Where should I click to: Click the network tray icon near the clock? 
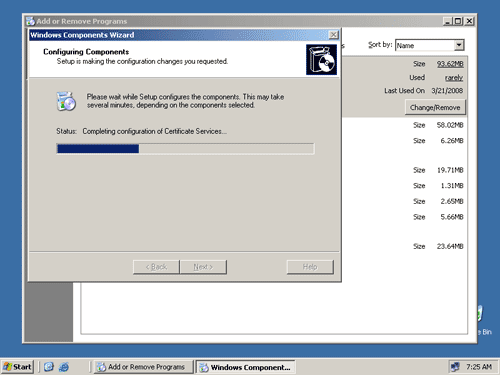coord(455,367)
